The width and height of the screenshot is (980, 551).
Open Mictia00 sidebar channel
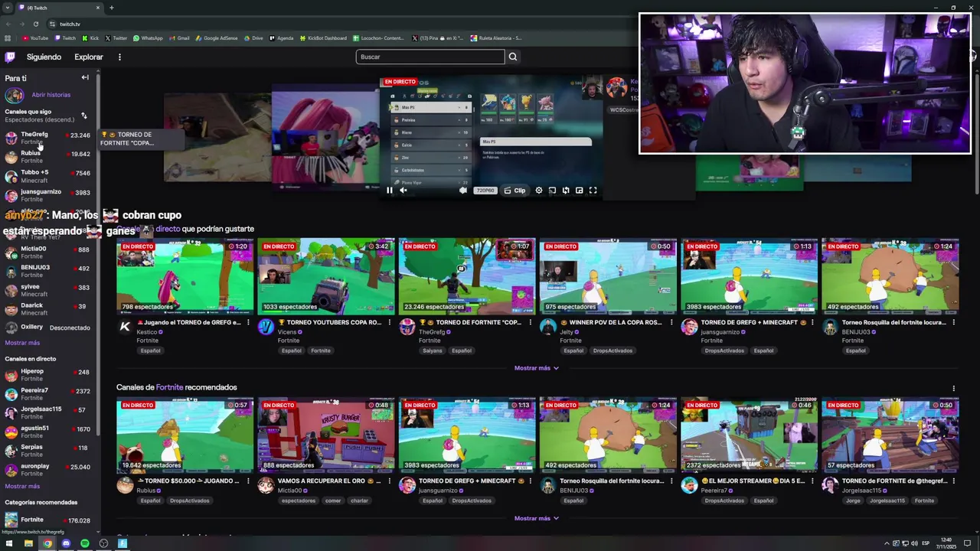tap(50, 252)
